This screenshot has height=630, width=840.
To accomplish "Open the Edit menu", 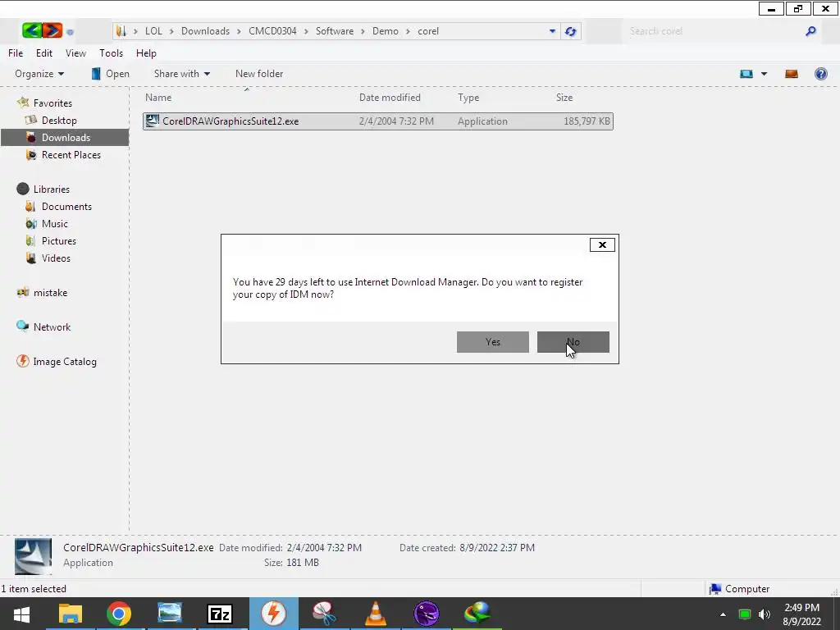I will tap(44, 53).
